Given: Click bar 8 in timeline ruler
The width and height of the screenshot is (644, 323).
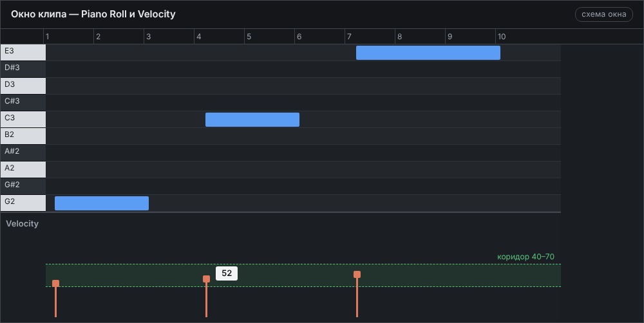Looking at the screenshot, I should tap(420, 37).
